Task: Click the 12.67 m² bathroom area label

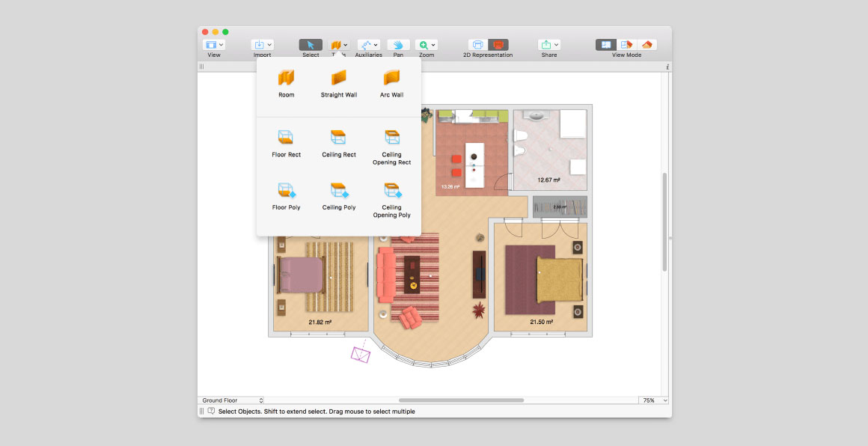Action: (x=548, y=180)
